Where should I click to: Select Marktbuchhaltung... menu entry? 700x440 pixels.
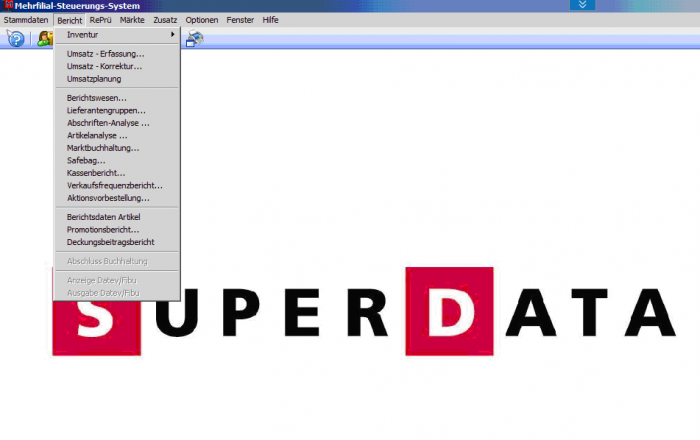[x=117, y=148]
